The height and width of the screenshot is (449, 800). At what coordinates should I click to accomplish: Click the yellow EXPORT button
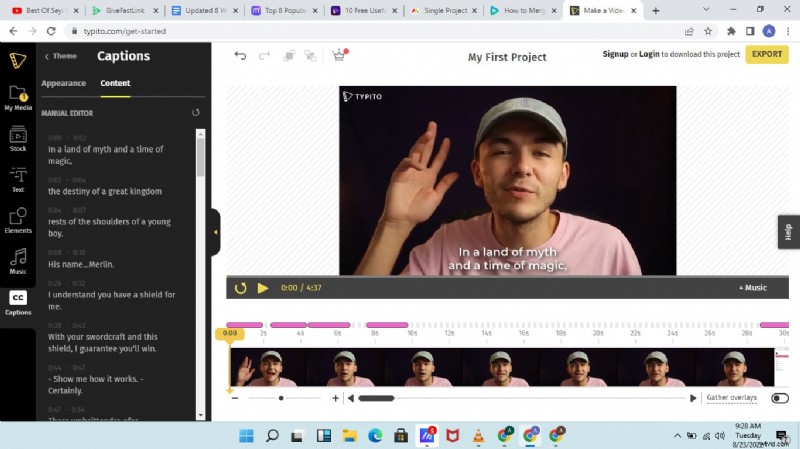766,54
